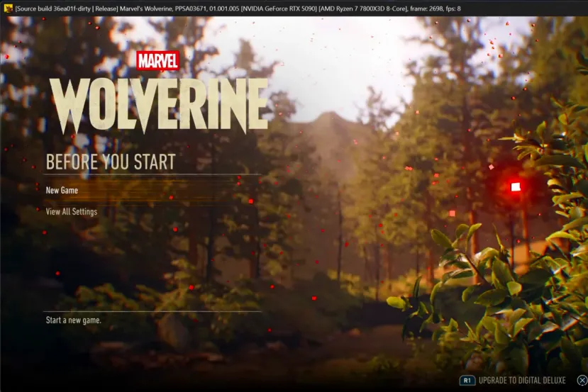Choose Upgrade to Digital Deluxe
588x392 pixels.
click(x=522, y=381)
